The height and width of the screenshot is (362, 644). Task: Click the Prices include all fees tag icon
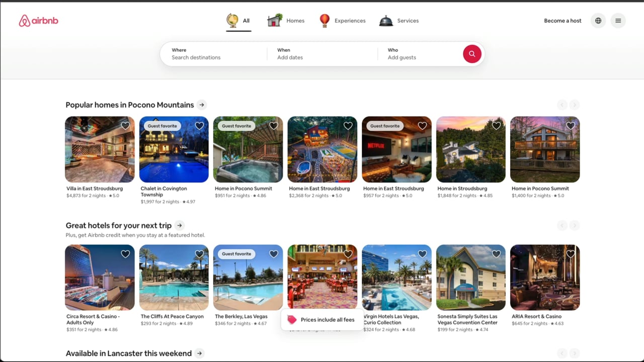point(292,320)
